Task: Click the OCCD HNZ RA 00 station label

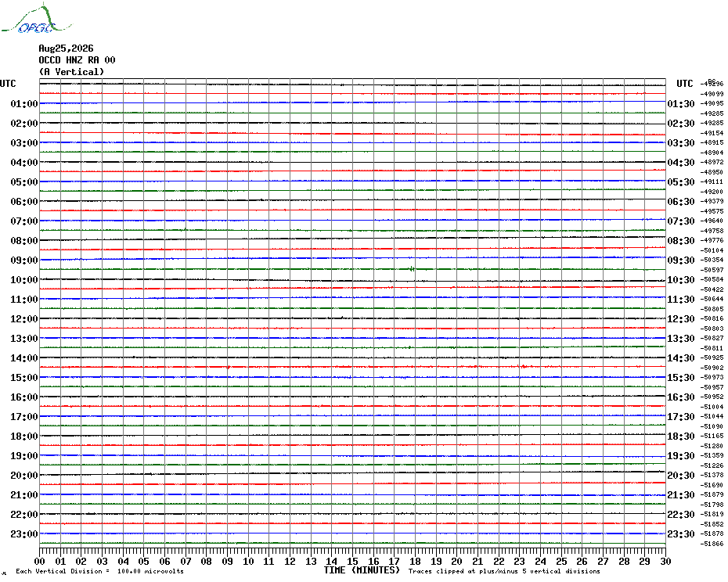Action: pyautogui.click(x=77, y=60)
